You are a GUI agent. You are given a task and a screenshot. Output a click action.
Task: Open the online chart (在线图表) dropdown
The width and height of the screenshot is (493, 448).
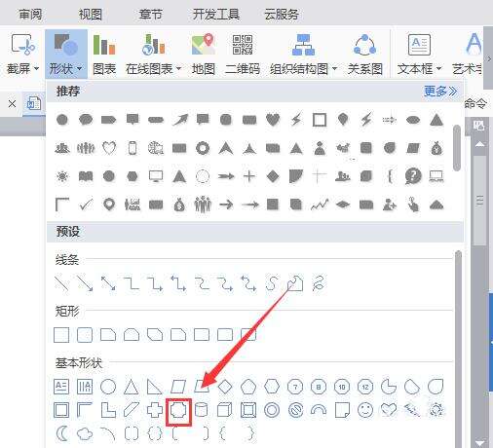[153, 55]
